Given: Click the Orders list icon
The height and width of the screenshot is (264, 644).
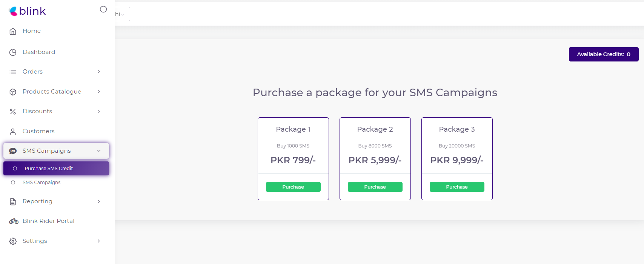Looking at the screenshot, I should point(13,72).
